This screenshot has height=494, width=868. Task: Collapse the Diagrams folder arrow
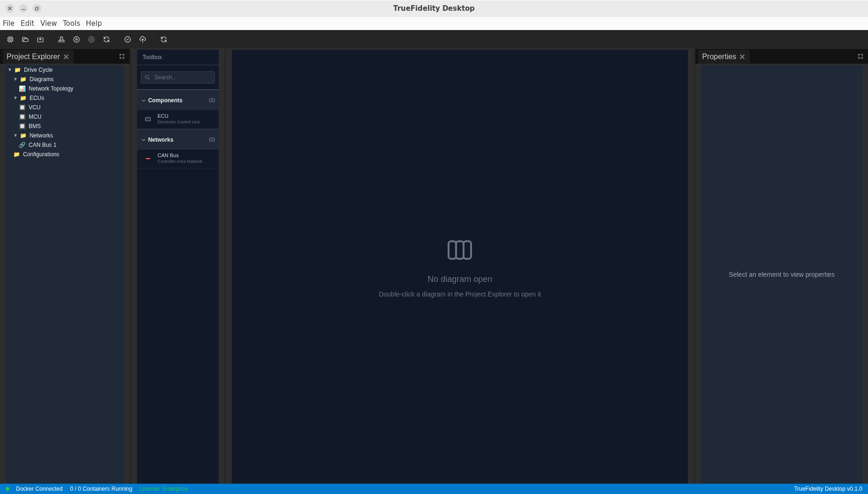coord(15,79)
